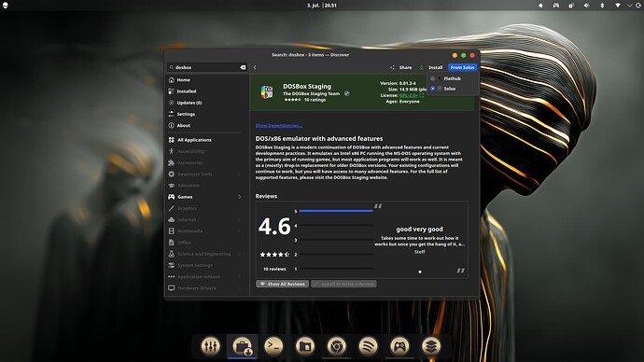Expand the Hardware Drivers chevron

coord(240,288)
